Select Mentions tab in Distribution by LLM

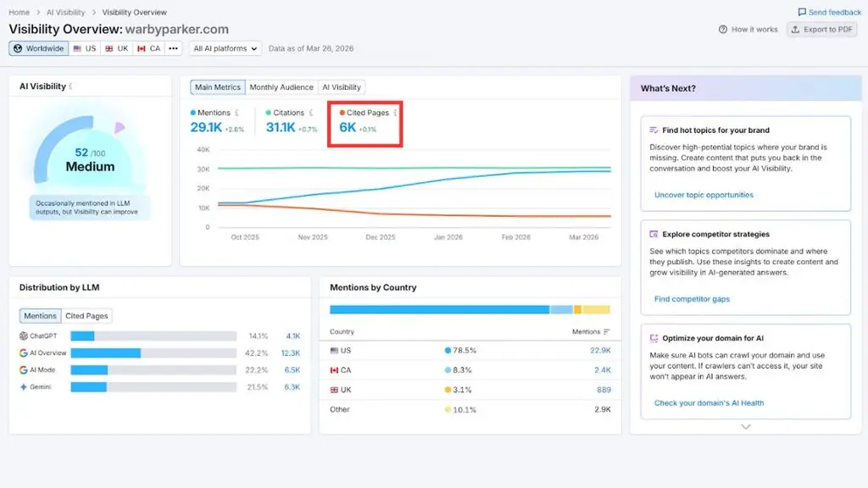tap(40, 316)
